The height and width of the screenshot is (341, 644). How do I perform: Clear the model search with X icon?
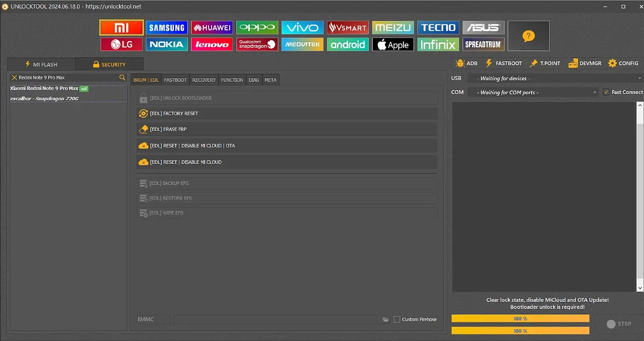(14, 77)
